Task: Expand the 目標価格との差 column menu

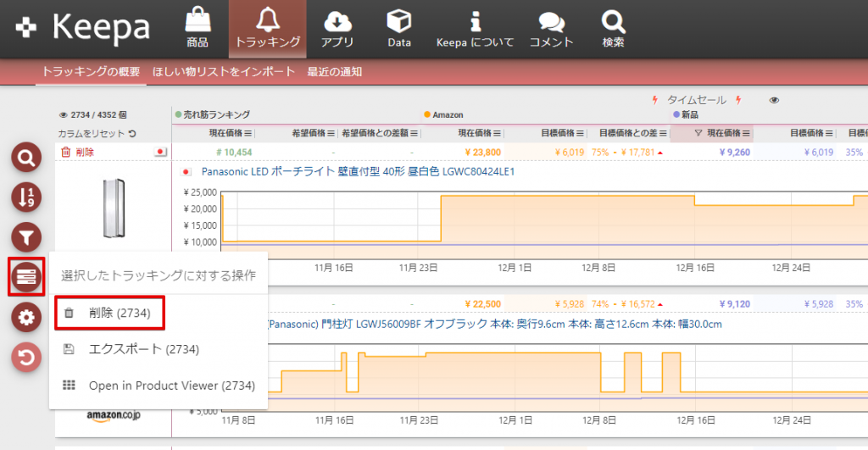Action: 632,133
